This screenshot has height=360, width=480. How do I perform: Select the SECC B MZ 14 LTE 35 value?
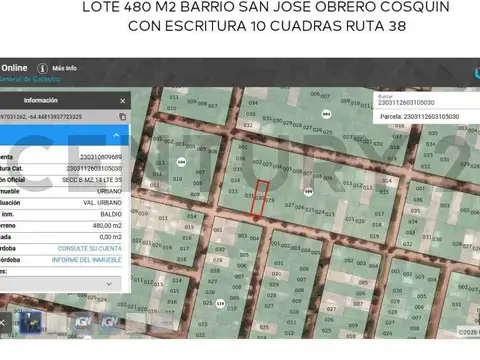92,180
